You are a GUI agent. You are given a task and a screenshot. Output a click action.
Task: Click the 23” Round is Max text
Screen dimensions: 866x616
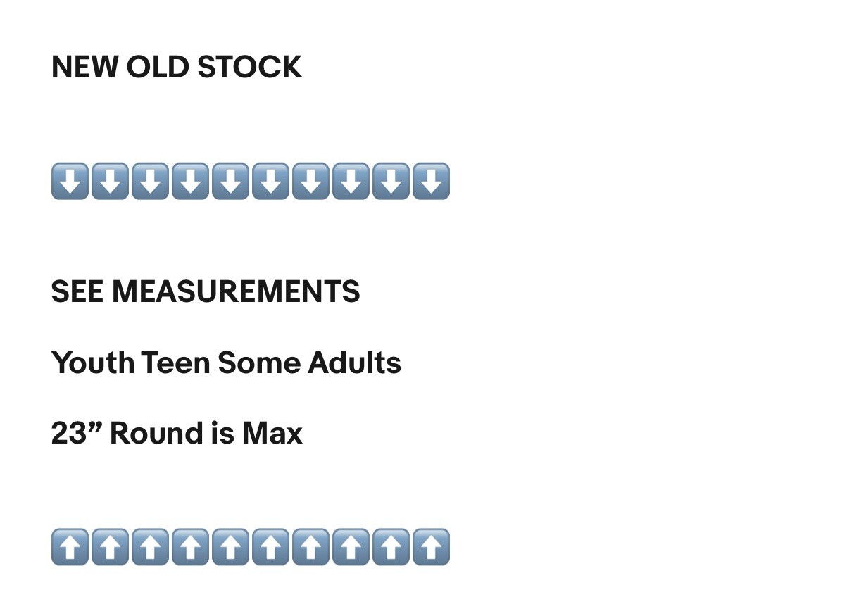(177, 433)
